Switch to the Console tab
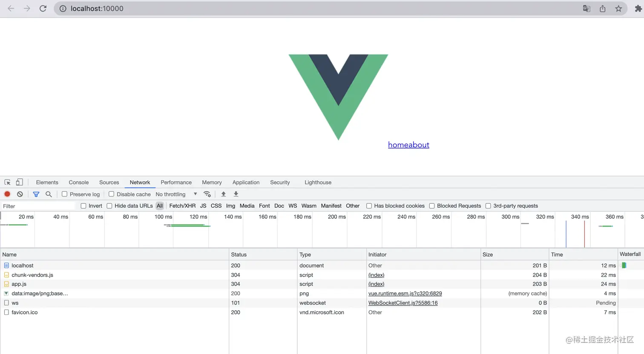The image size is (644, 354). pos(79,182)
